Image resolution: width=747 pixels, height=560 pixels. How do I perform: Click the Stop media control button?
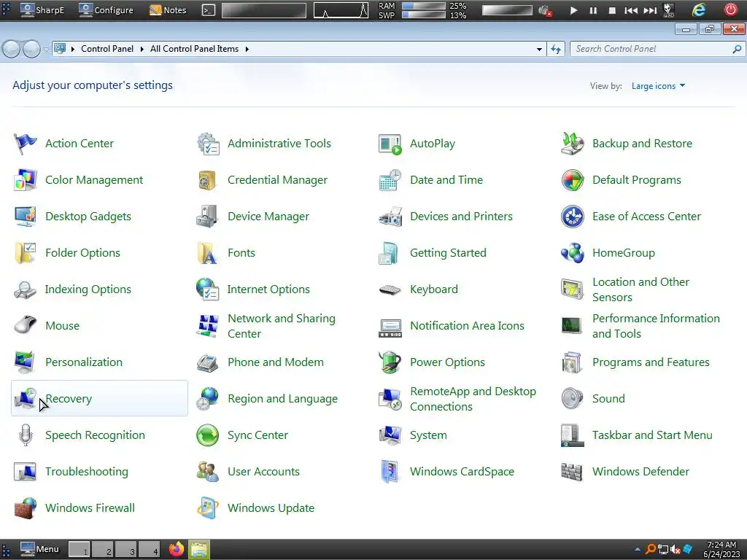tap(612, 10)
